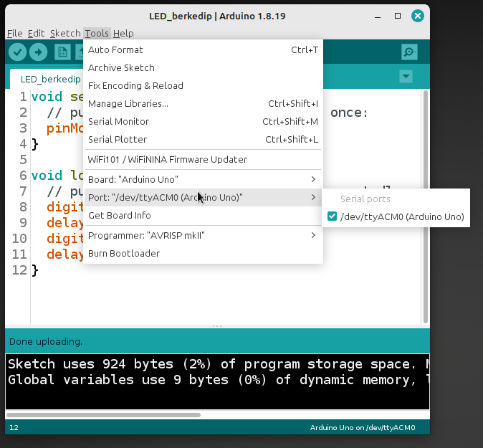Screen dimensions: 483x448
Task: Click the editor vertical scrollbar
Action: click(426, 206)
